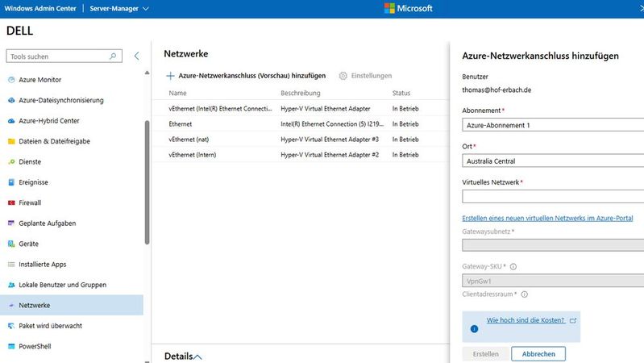Open the Ereignisse icon in sidebar
The image size is (644, 363).
coord(11,182)
